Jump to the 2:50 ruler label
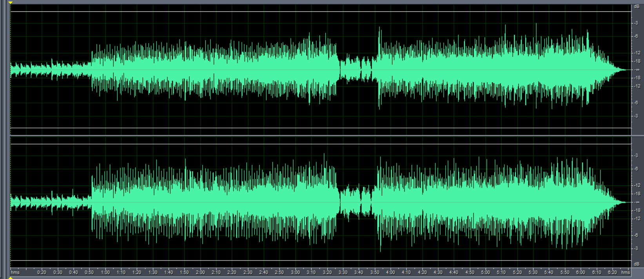Viewport: 644px width, 279px height. click(279, 272)
